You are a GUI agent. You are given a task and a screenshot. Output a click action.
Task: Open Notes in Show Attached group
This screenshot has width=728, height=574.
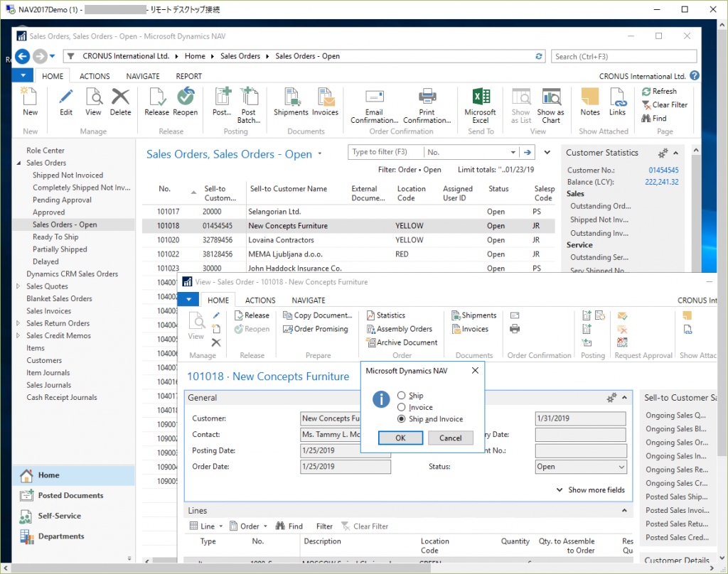(x=590, y=101)
